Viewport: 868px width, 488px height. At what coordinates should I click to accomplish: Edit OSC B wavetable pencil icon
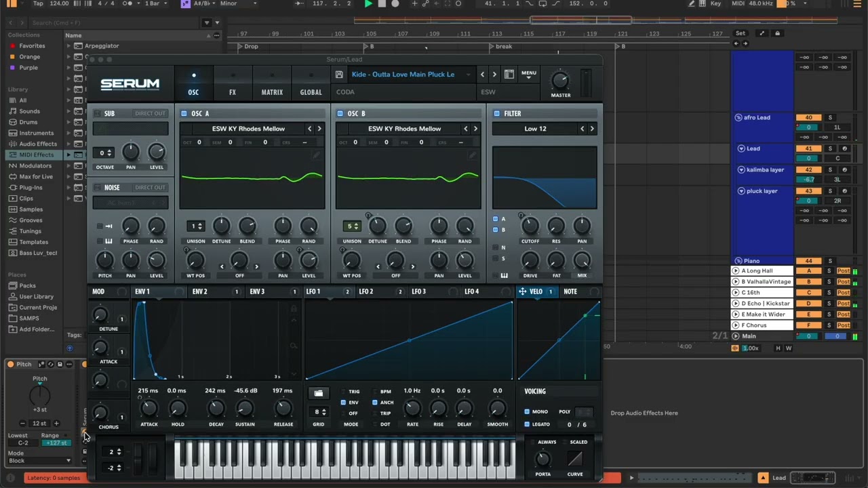[x=473, y=155]
